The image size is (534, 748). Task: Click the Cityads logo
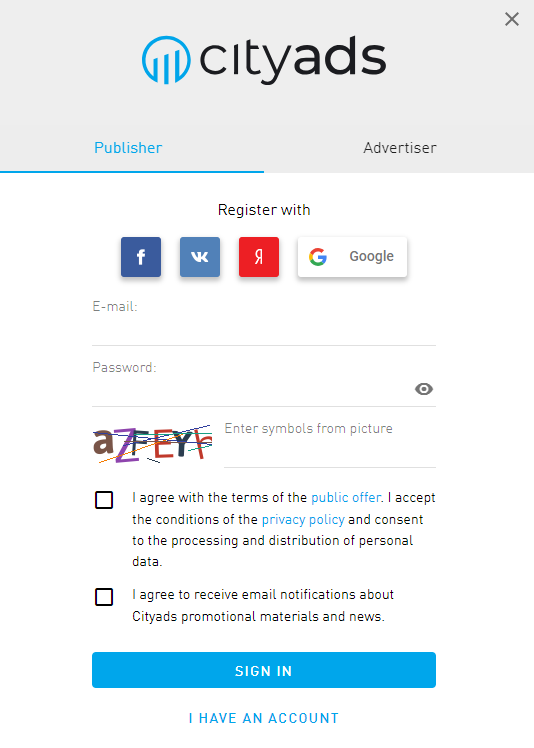point(264,60)
